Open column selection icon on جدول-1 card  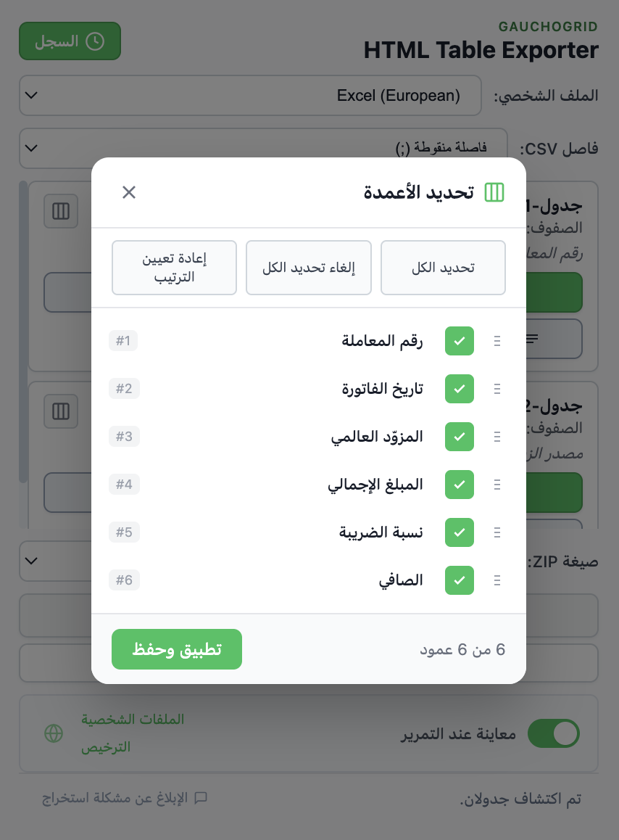[x=61, y=211]
